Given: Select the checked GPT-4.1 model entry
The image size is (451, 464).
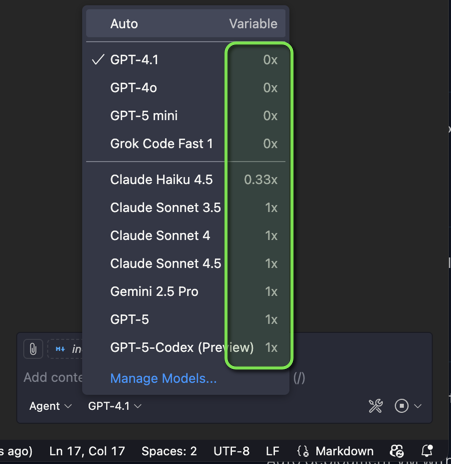Looking at the screenshot, I should [186, 60].
